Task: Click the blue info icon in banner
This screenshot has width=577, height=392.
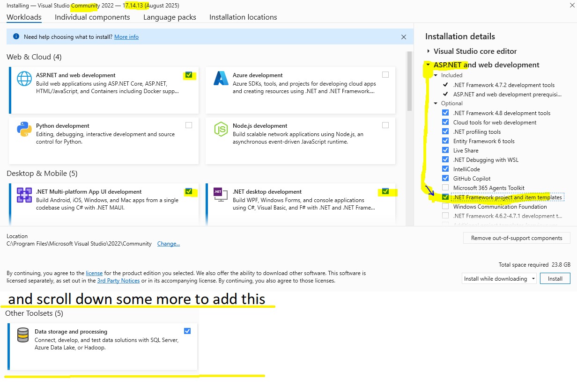Action: [16, 36]
